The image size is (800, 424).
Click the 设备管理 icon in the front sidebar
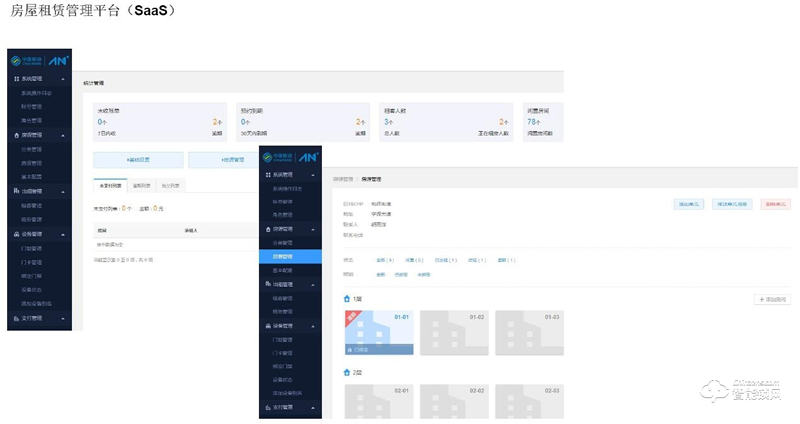(269, 325)
